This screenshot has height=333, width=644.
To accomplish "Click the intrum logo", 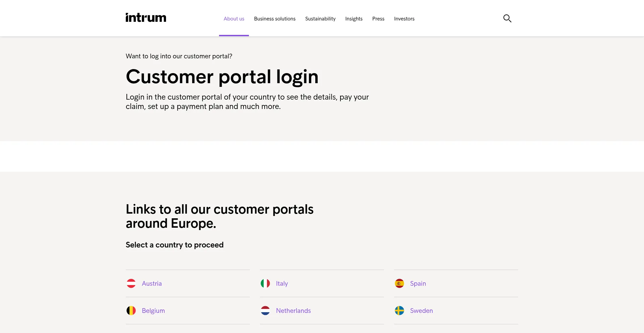I will click(146, 18).
